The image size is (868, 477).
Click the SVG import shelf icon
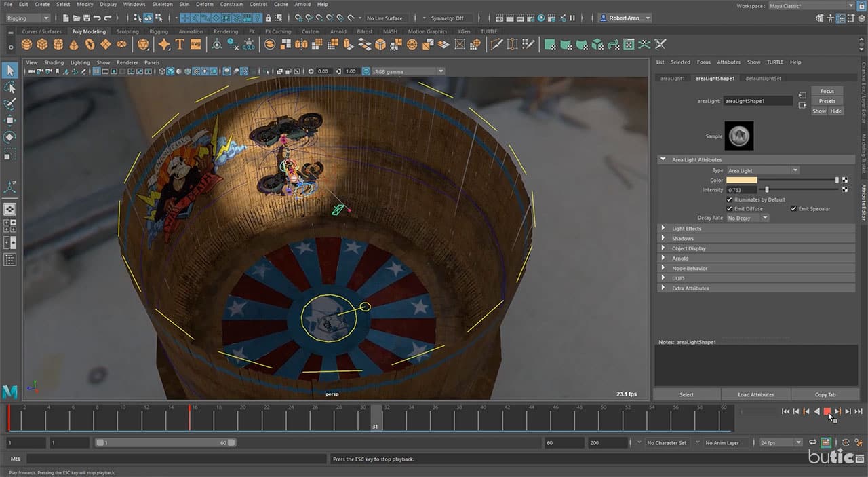coord(195,44)
